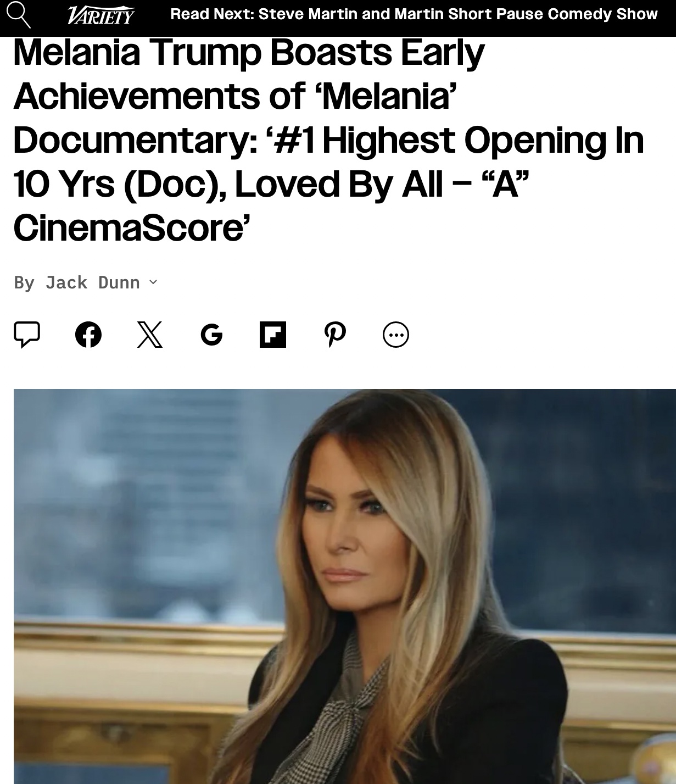Expand the chevron beside Jack Dunn
The width and height of the screenshot is (676, 784).
[153, 282]
